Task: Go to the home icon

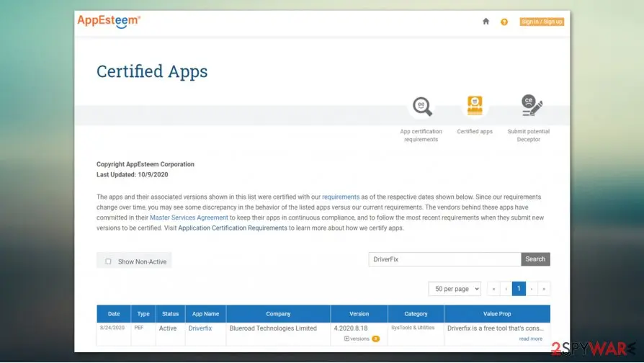Action: tap(486, 22)
